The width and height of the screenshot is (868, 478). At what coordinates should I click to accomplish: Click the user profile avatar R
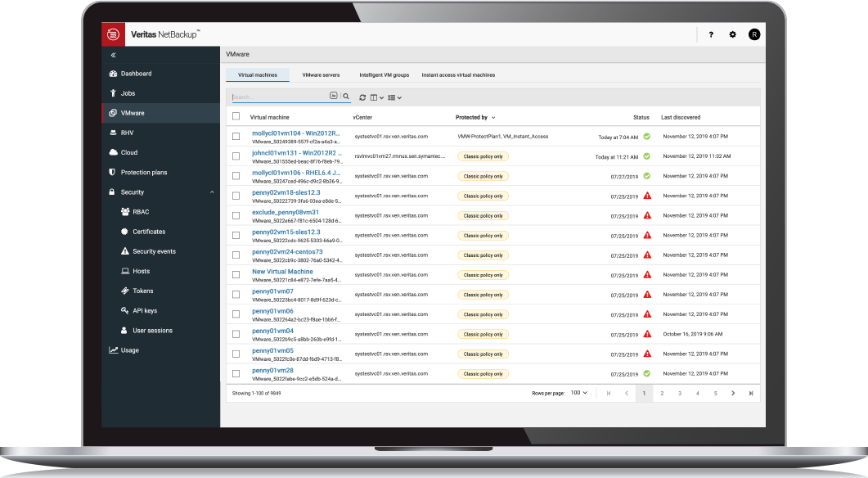pos(754,34)
